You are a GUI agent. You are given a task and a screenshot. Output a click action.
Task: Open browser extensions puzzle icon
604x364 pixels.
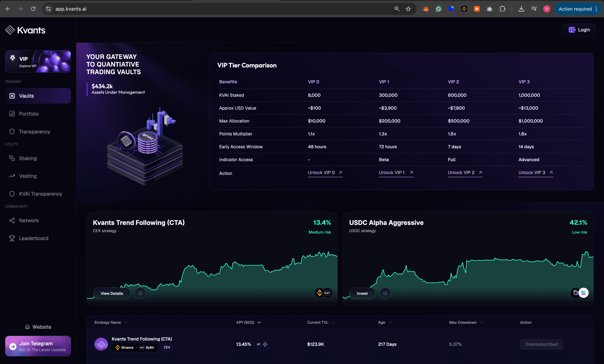(502, 9)
